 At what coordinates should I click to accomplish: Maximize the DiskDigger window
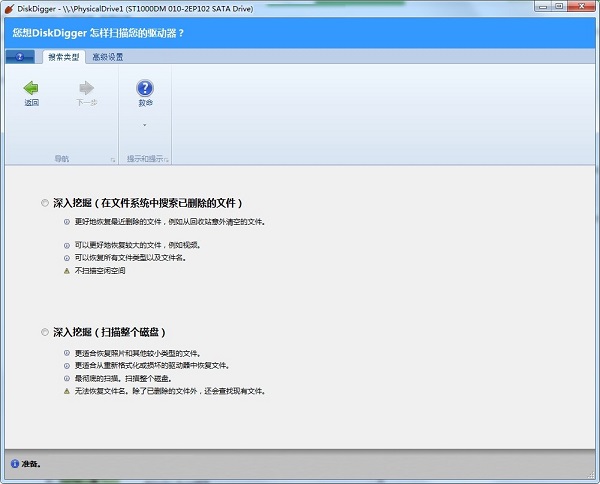[559, 6]
